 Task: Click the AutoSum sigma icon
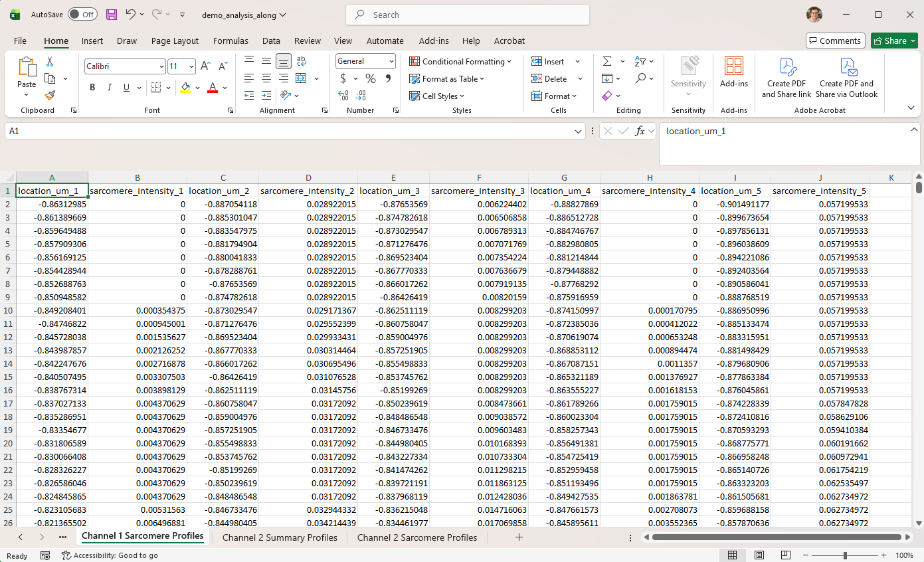pyautogui.click(x=607, y=61)
